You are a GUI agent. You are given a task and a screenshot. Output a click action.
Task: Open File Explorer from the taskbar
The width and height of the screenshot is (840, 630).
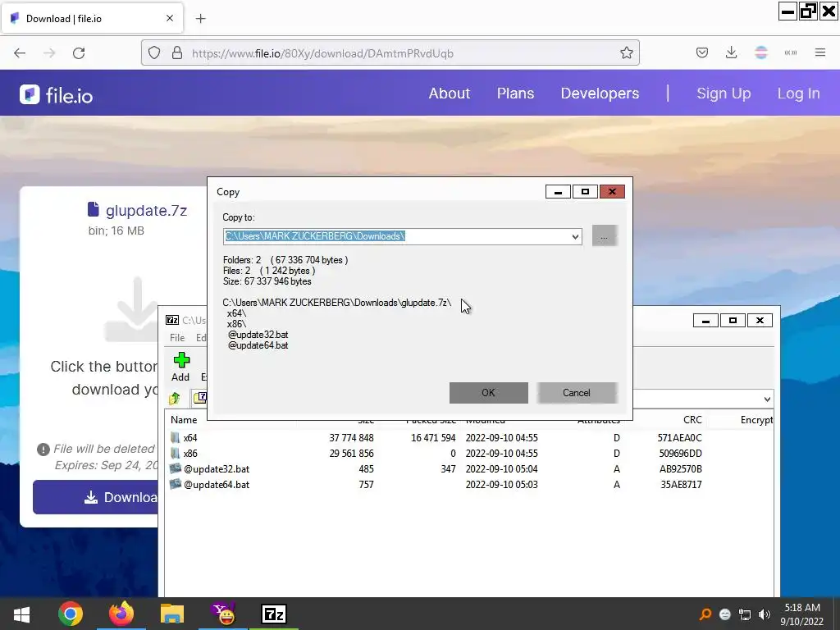172,614
